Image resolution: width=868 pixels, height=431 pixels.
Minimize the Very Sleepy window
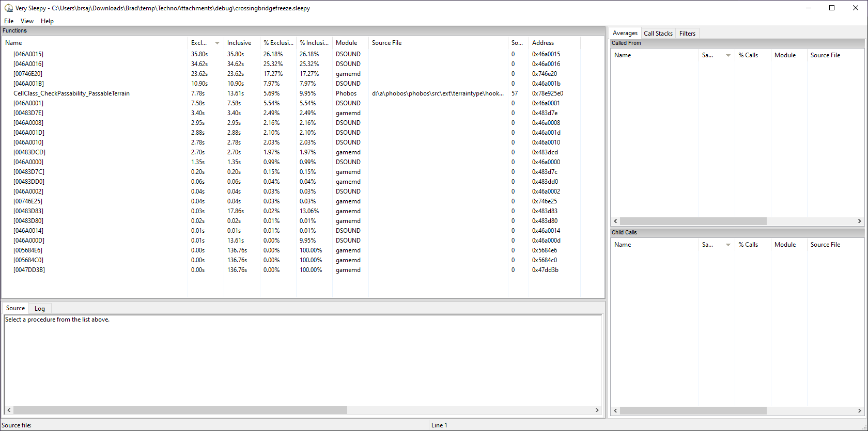pos(808,8)
